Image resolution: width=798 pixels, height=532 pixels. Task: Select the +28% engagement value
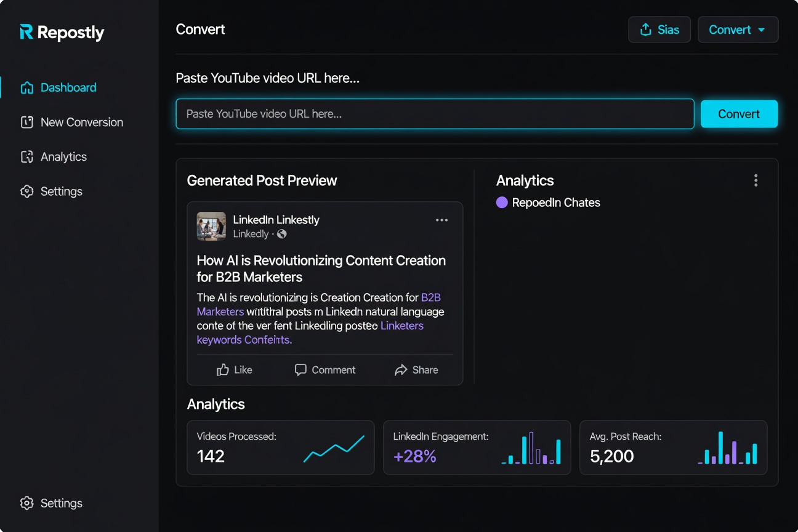click(415, 456)
